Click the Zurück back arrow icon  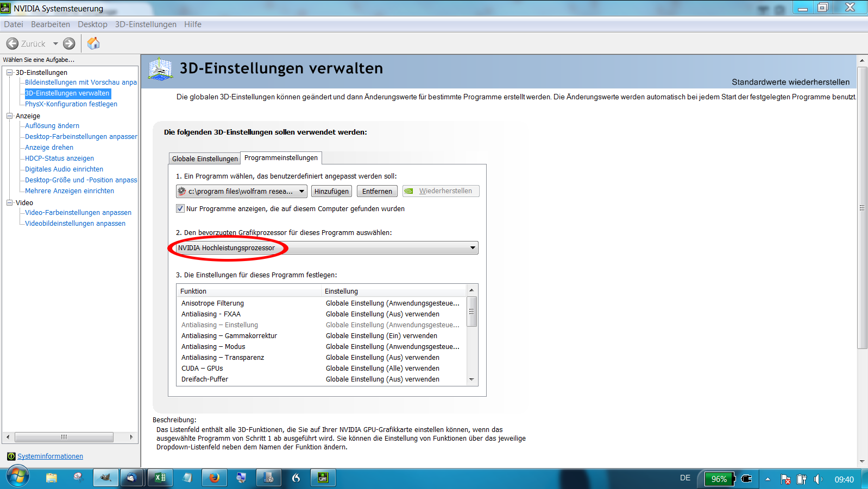[x=12, y=43]
